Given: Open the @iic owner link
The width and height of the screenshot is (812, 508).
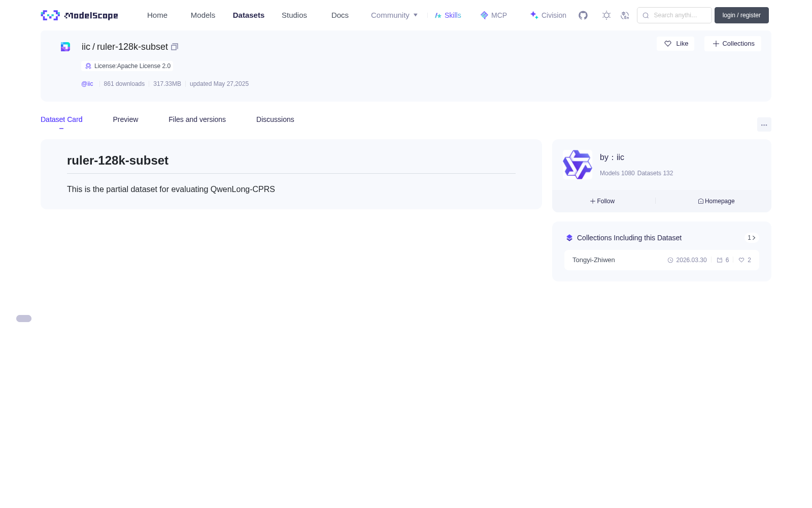Looking at the screenshot, I should click(87, 84).
